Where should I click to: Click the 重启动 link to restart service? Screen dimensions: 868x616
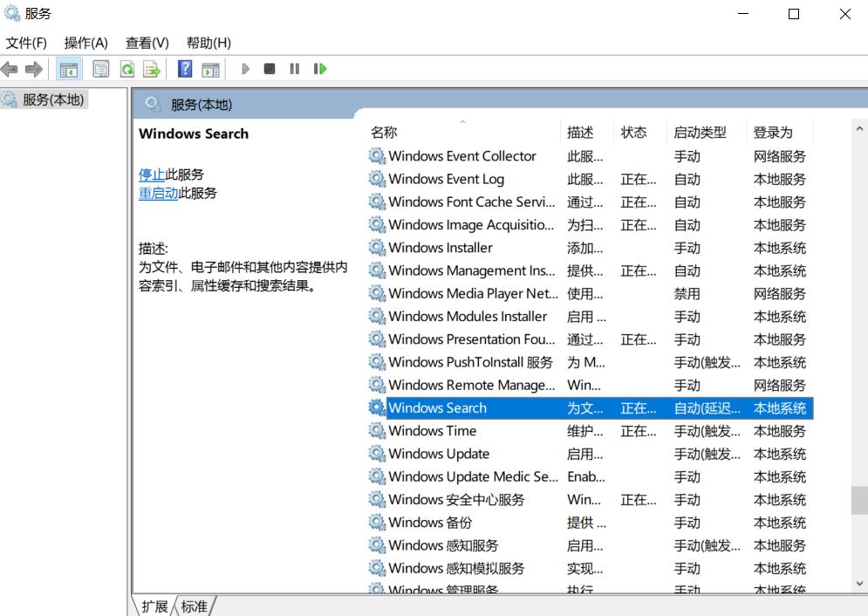coord(158,193)
